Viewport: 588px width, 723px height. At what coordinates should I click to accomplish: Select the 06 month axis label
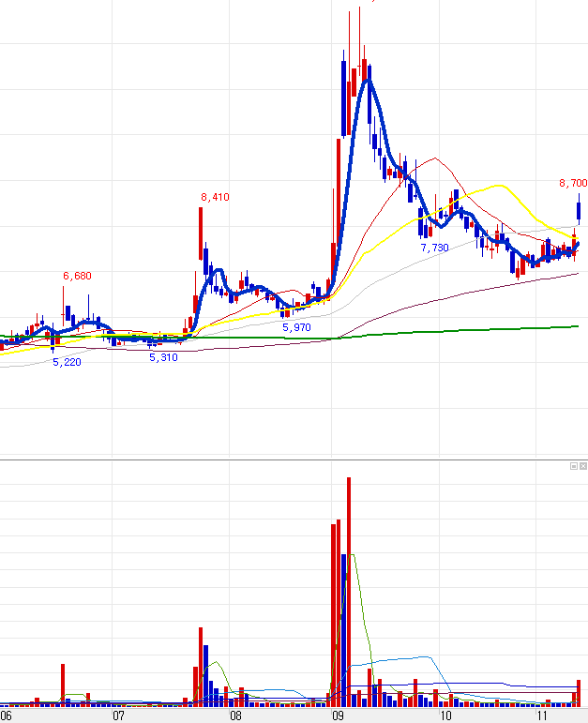(x=6, y=715)
